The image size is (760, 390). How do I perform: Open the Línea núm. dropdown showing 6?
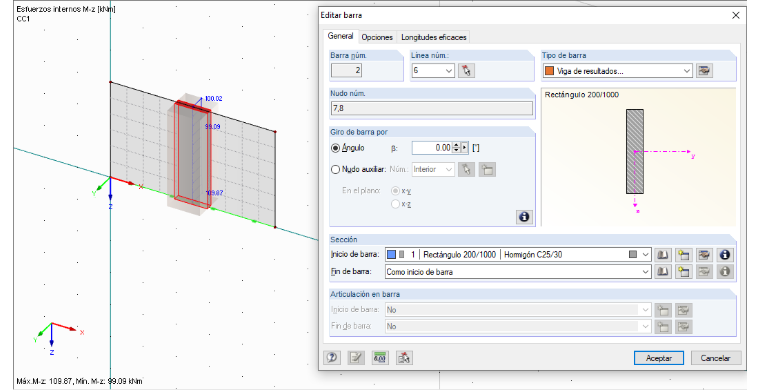pyautogui.click(x=433, y=71)
